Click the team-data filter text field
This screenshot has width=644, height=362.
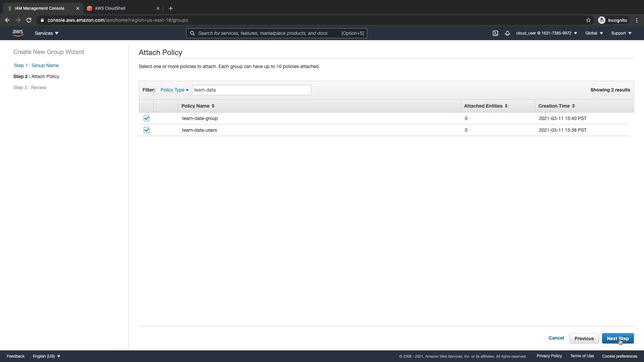(252, 90)
